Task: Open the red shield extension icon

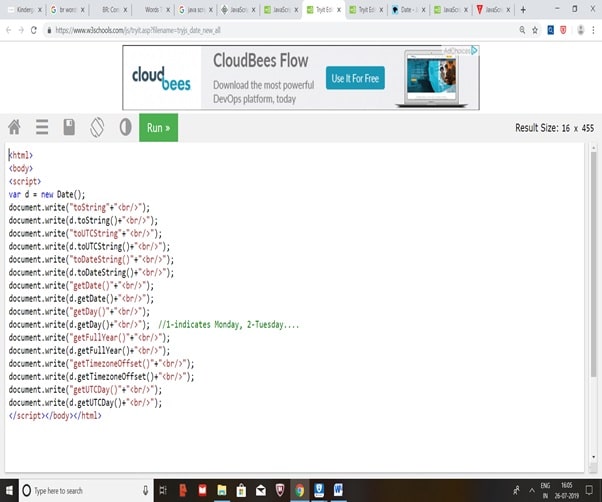Action: 563,30
